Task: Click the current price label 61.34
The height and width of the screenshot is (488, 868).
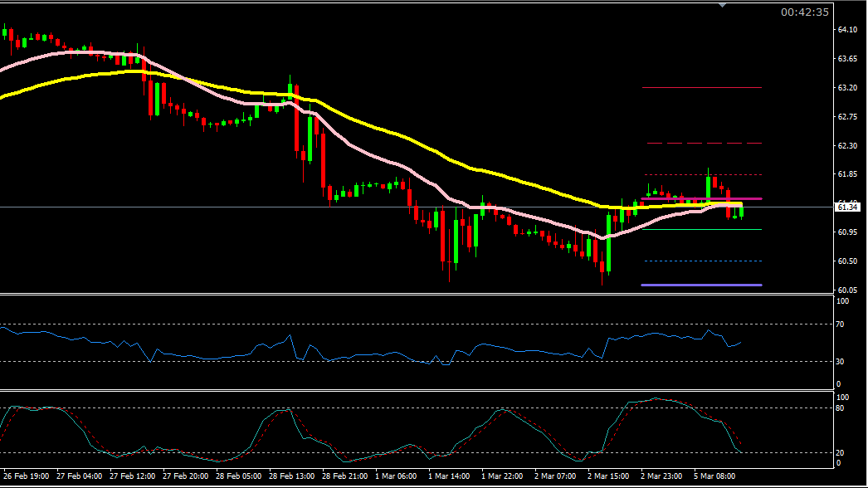Action: tap(847, 207)
